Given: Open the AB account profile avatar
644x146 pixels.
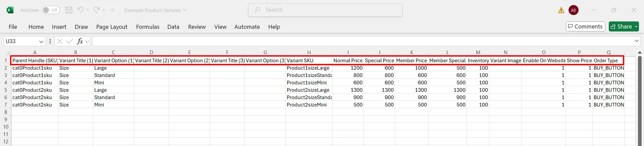Looking at the screenshot, I should click(574, 10).
